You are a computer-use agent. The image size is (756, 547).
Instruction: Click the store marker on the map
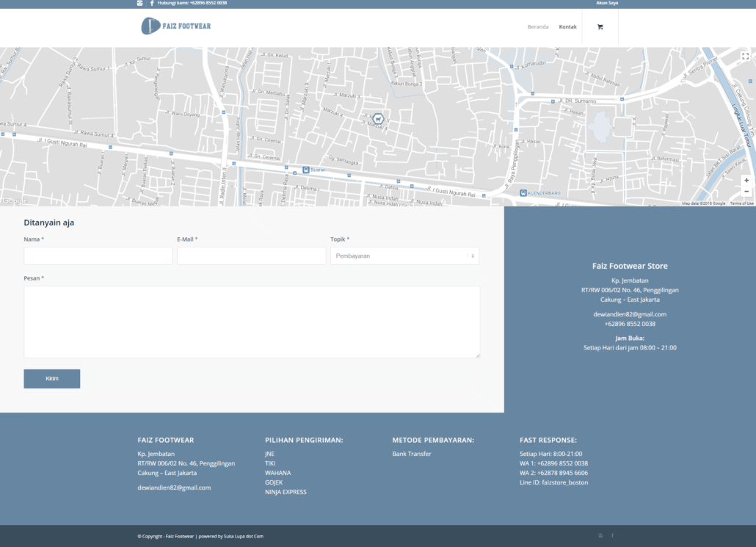click(378, 118)
